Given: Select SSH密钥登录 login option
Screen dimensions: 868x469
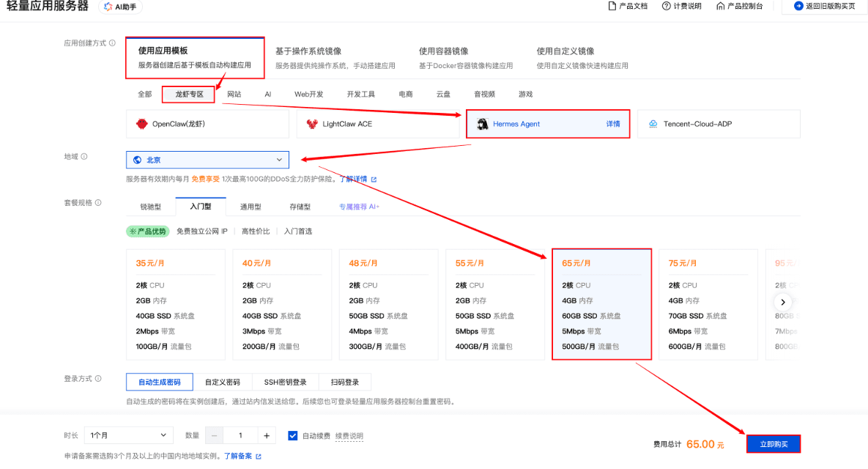Looking at the screenshot, I should (x=285, y=382).
